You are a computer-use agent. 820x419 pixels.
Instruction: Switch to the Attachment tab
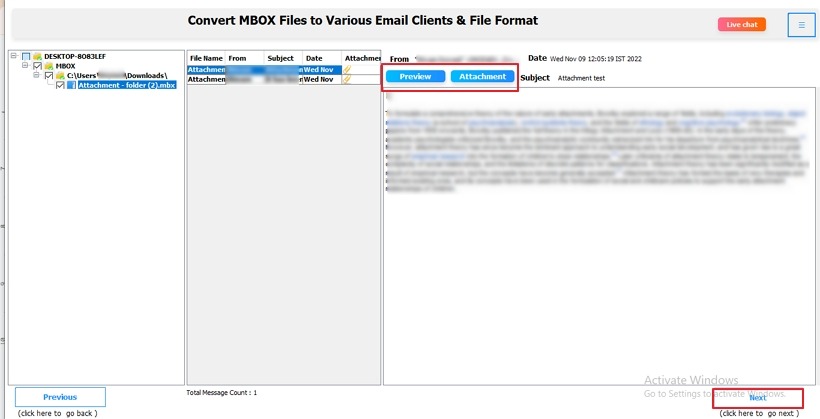[482, 77]
